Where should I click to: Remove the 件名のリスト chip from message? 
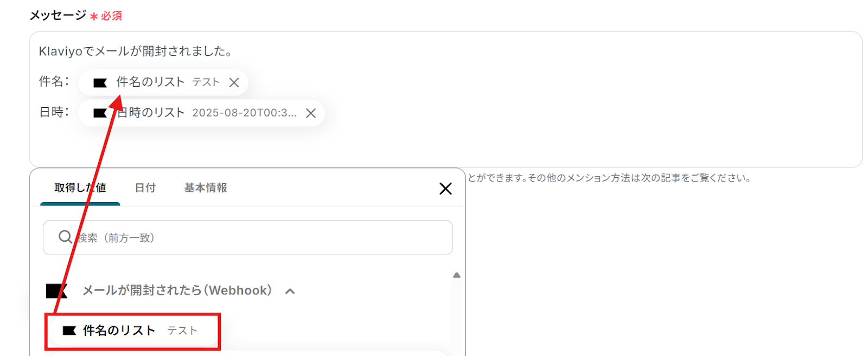(x=234, y=82)
